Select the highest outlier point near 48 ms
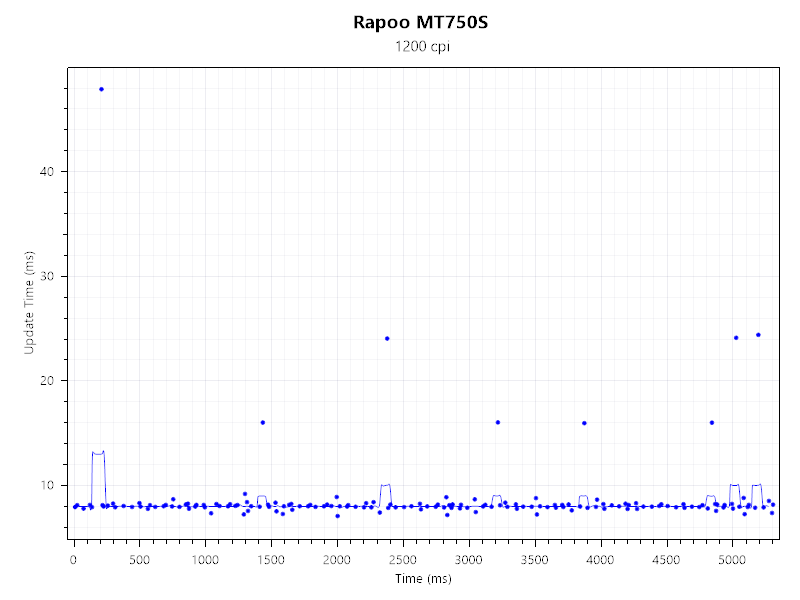This screenshot has width=800, height=600. coord(101,89)
